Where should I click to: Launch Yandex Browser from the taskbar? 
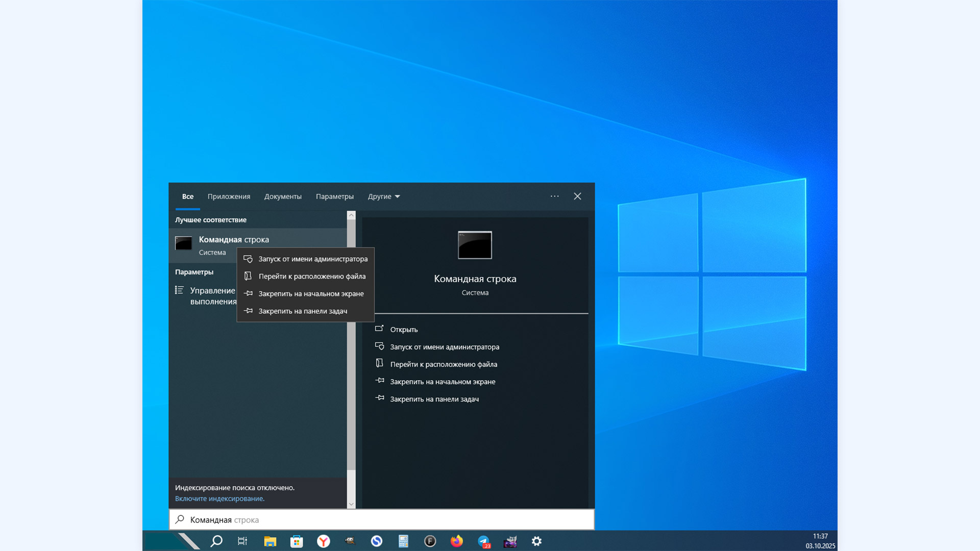click(x=324, y=541)
